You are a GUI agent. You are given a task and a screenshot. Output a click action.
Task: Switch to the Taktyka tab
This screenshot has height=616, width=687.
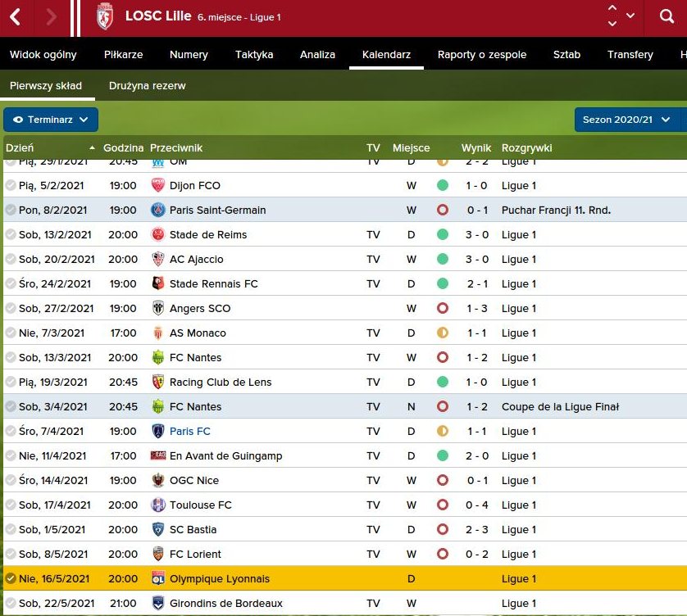coord(254,55)
